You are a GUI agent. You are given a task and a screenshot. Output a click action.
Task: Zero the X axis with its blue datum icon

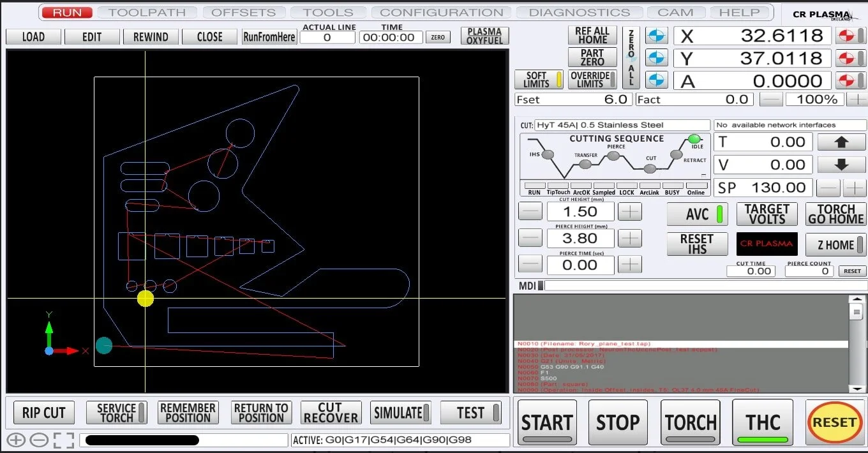click(x=656, y=36)
